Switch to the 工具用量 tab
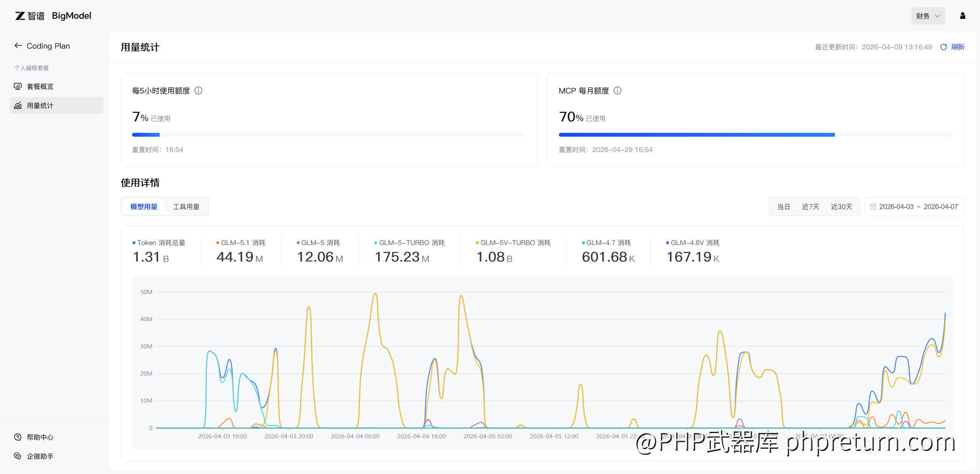Screen dimensions: 980x474 click(x=186, y=207)
